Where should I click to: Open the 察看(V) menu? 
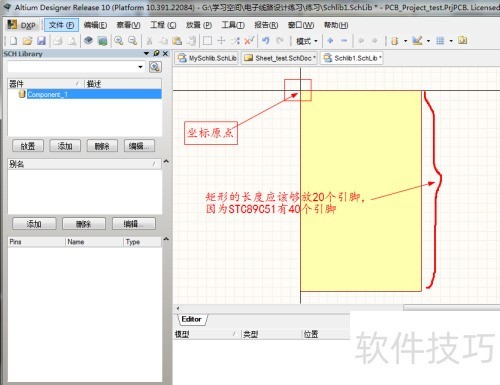129,25
